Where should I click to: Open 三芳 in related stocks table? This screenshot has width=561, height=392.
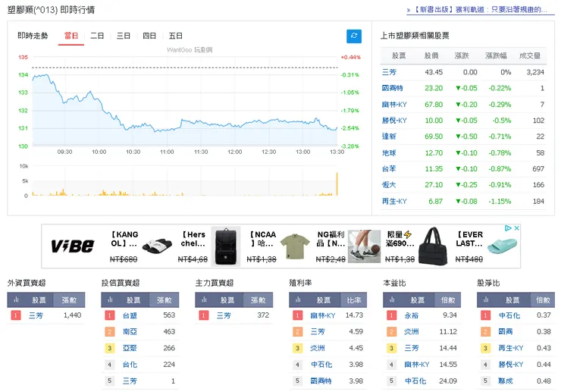[x=389, y=72]
